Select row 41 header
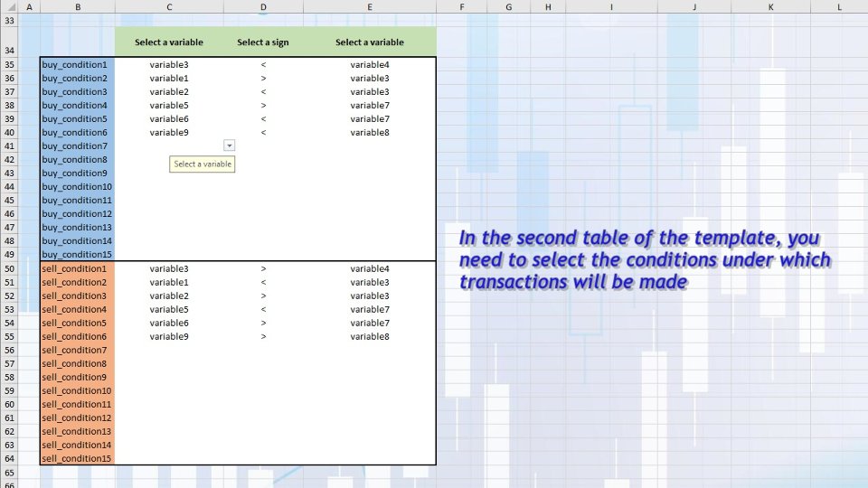 click(x=9, y=146)
